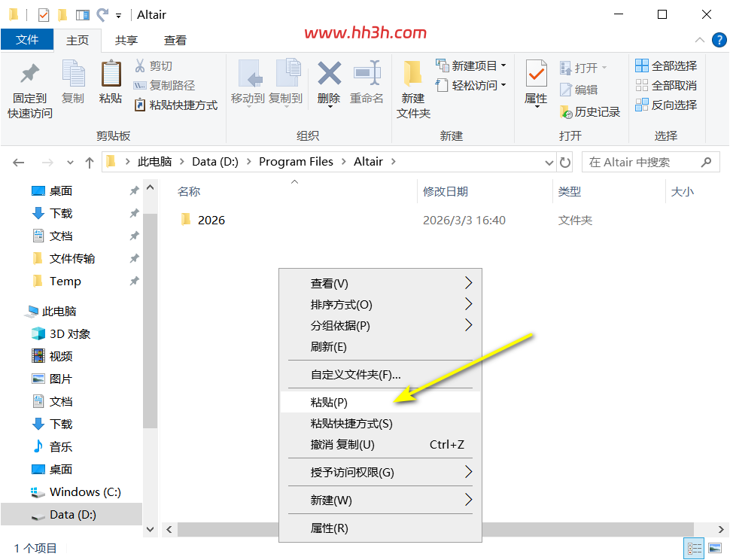Click the red Delete X icon

(x=329, y=73)
